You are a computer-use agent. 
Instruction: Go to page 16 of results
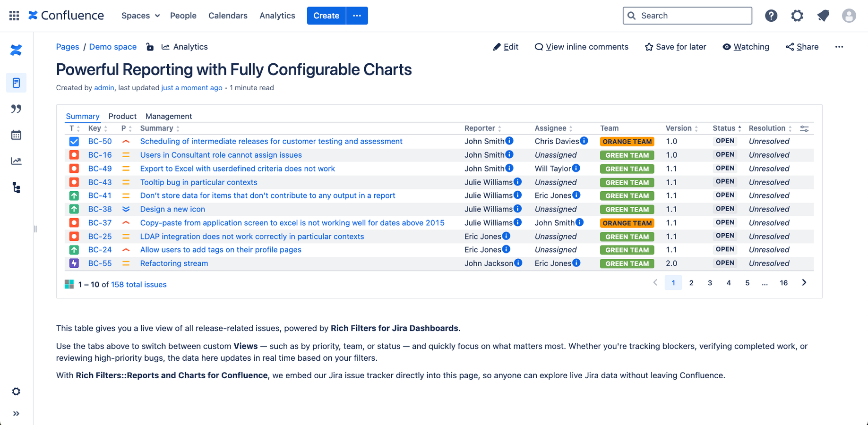pyautogui.click(x=783, y=283)
